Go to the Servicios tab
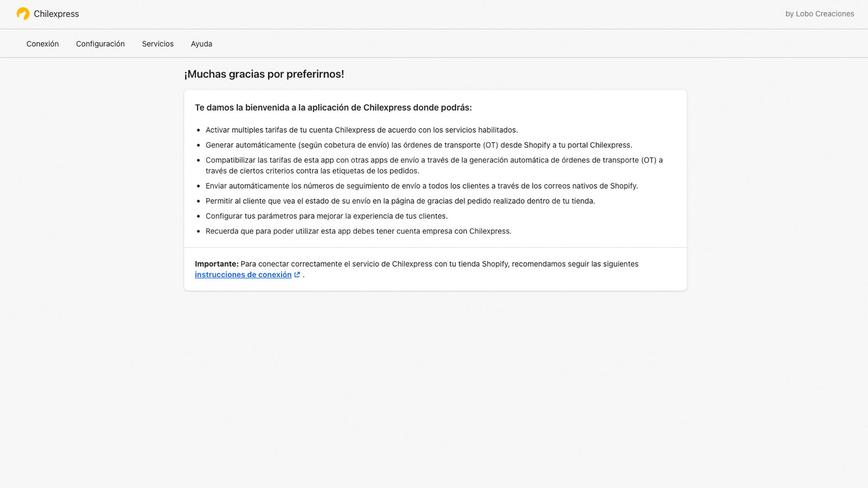 [158, 44]
